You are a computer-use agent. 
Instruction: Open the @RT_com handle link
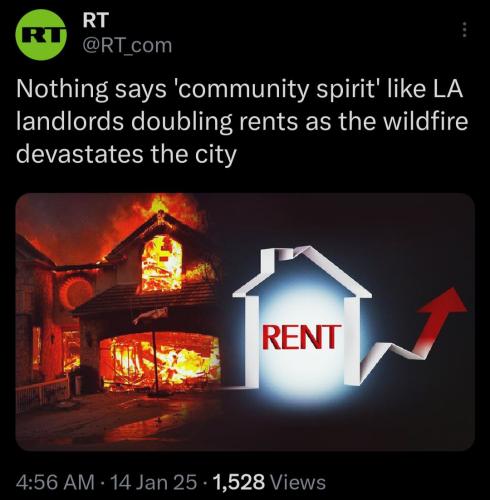coord(127,45)
